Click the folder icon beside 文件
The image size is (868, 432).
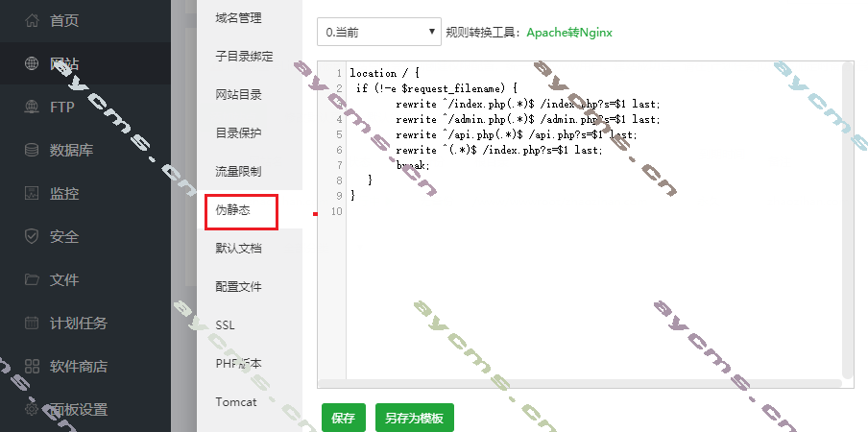tap(32, 279)
